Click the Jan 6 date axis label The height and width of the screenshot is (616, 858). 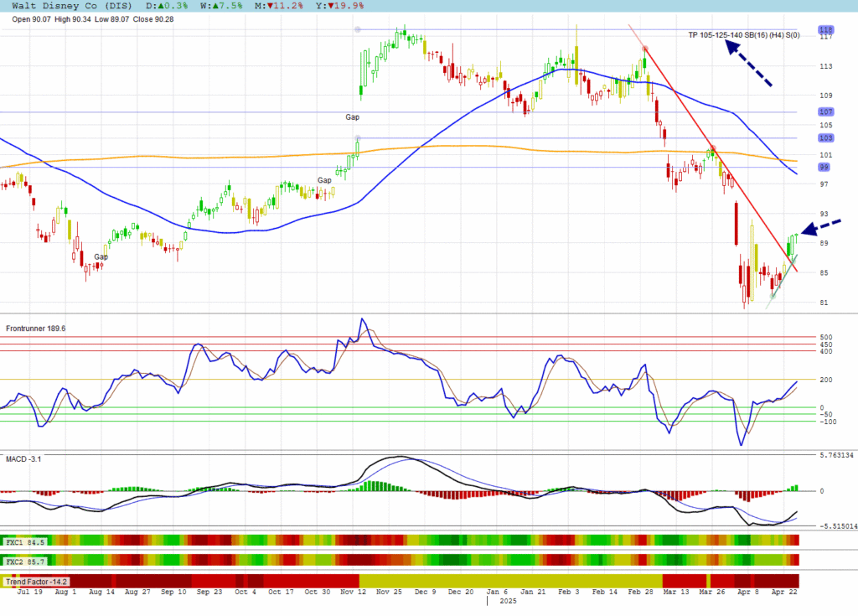pos(497,592)
